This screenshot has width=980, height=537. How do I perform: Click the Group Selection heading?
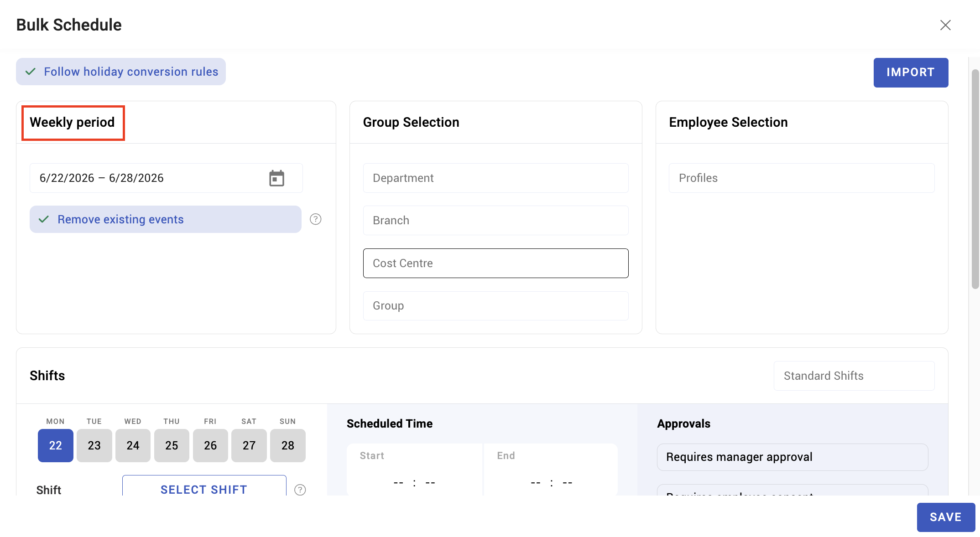411,122
